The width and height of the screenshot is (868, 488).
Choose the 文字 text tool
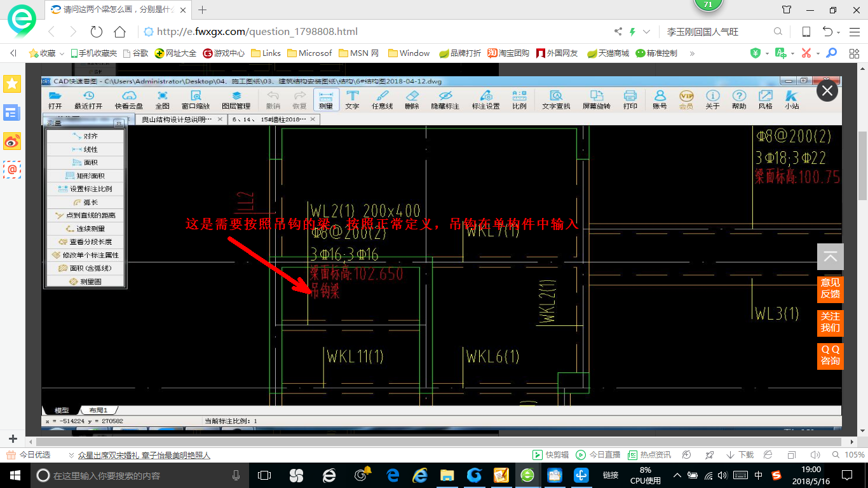click(x=352, y=100)
